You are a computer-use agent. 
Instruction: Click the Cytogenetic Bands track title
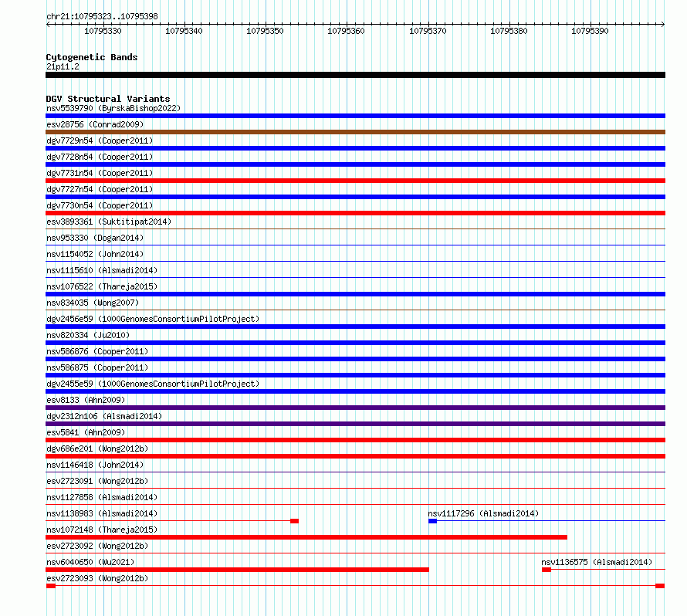pyautogui.click(x=92, y=57)
